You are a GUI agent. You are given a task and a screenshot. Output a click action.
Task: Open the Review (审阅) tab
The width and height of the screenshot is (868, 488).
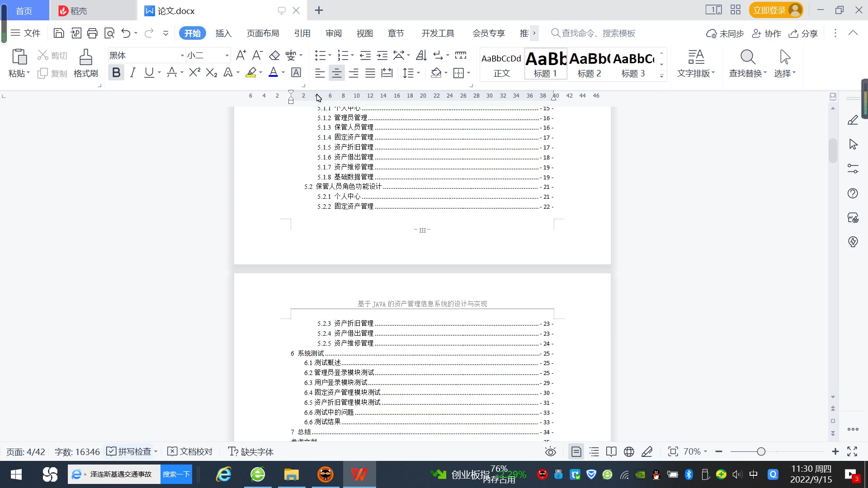pos(334,33)
